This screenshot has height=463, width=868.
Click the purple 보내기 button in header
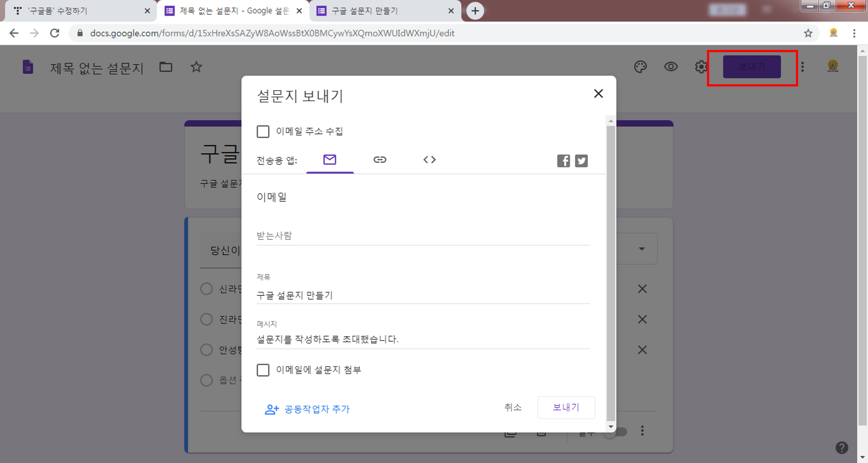(x=752, y=67)
